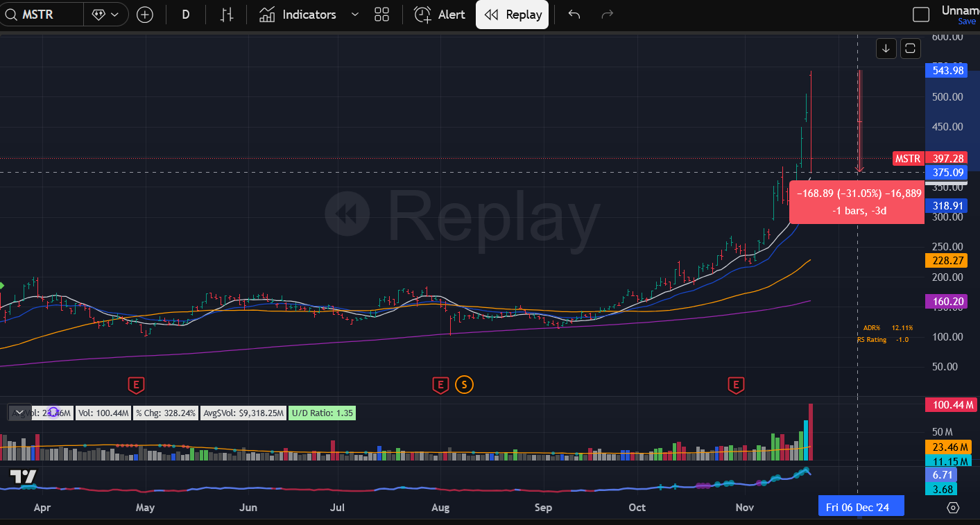The image size is (980, 525).
Task: Create an Alert from the toolbar
Action: click(x=440, y=15)
